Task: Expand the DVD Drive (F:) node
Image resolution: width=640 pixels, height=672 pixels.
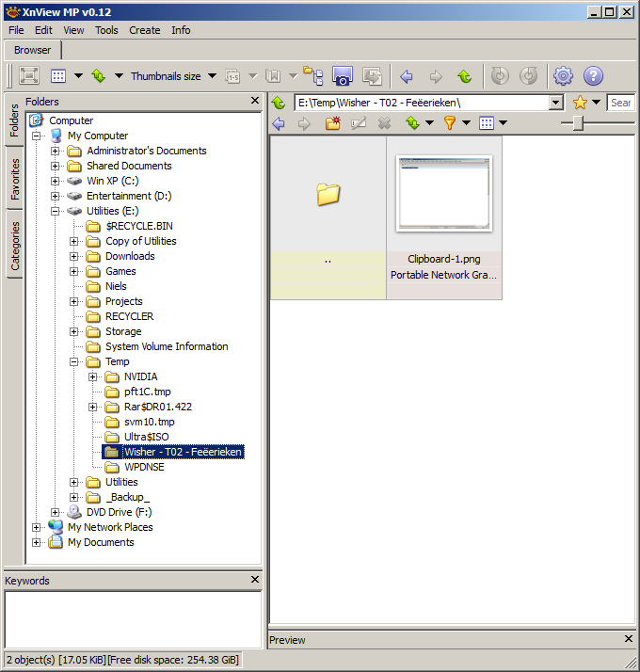Action: (55, 513)
